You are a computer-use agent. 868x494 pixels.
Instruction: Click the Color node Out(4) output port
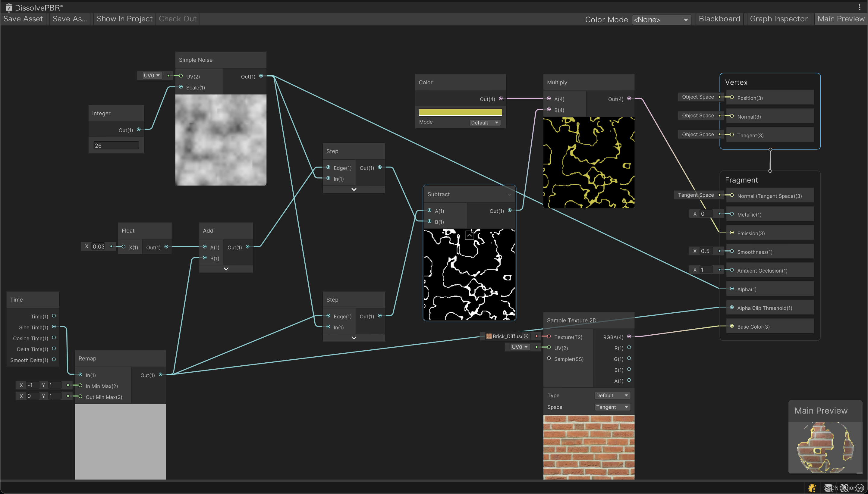coord(500,99)
